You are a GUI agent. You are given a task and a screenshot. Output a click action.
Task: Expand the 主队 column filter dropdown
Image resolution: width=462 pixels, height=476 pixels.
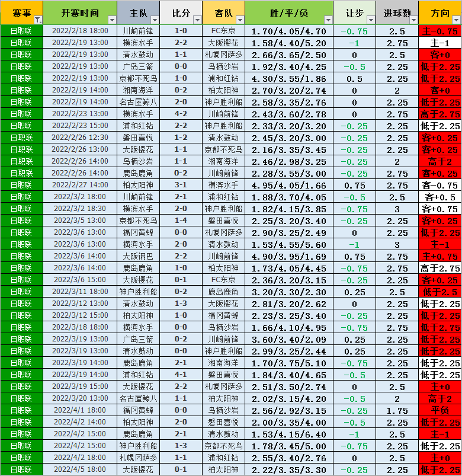[x=155, y=20]
